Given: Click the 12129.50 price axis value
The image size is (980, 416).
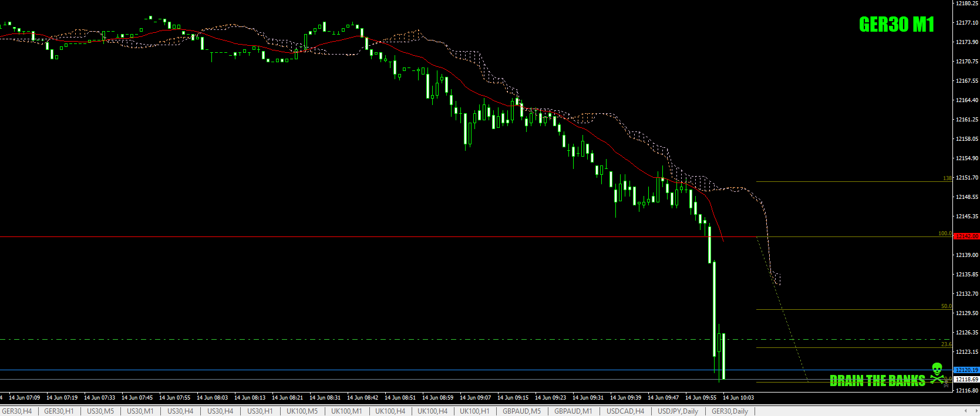Looking at the screenshot, I should click(x=967, y=313).
